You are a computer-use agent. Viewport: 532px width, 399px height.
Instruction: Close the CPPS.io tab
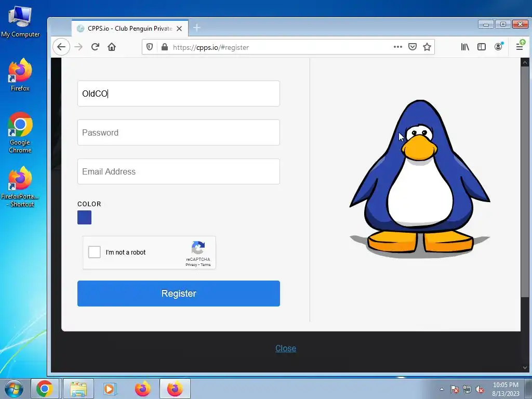pyautogui.click(x=179, y=29)
